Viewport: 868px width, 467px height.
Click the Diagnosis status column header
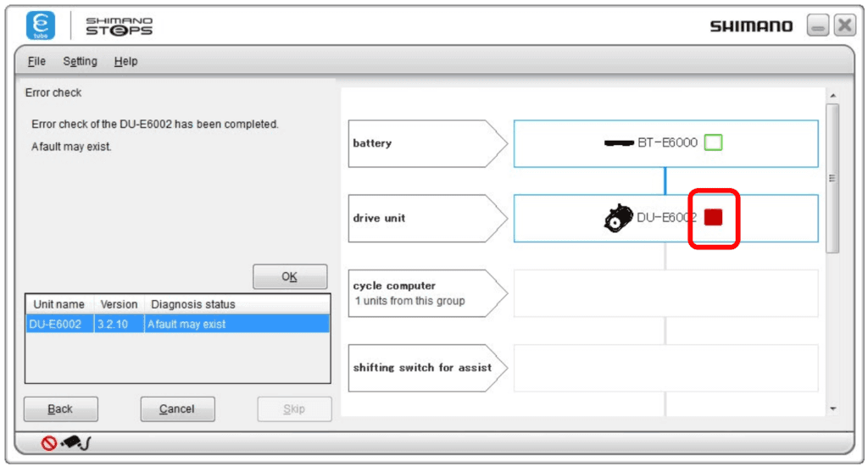click(192, 304)
